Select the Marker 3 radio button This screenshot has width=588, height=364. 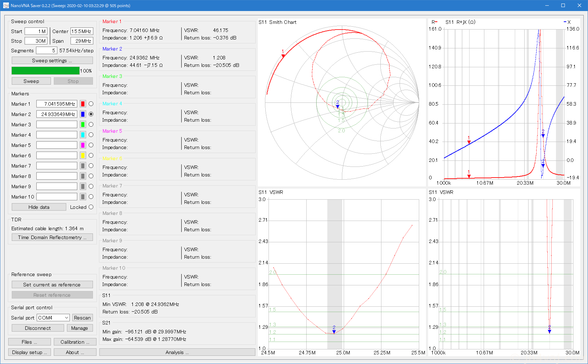click(91, 125)
